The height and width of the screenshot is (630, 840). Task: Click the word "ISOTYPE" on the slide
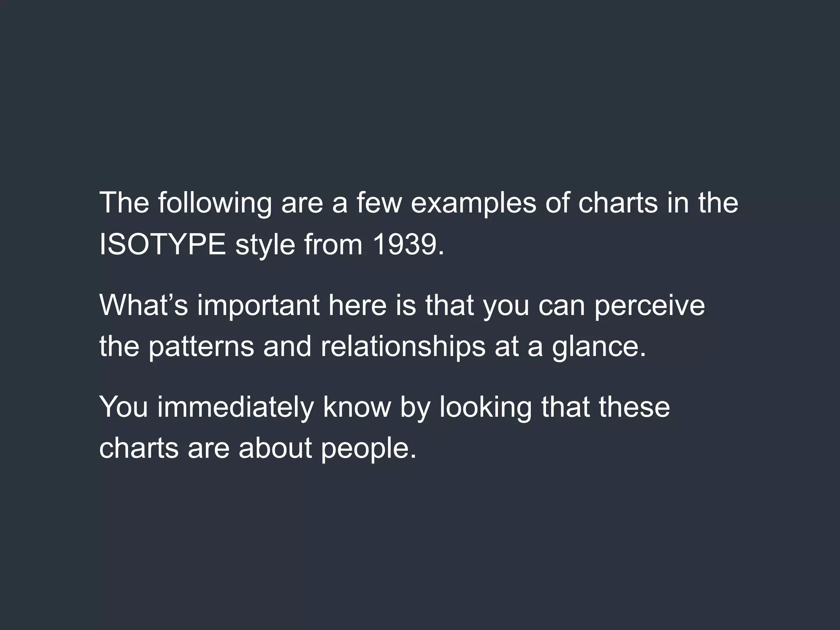click(x=162, y=244)
